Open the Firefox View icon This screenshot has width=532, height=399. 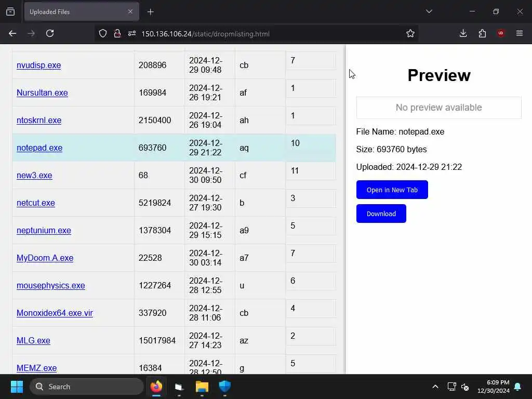[x=10, y=11]
